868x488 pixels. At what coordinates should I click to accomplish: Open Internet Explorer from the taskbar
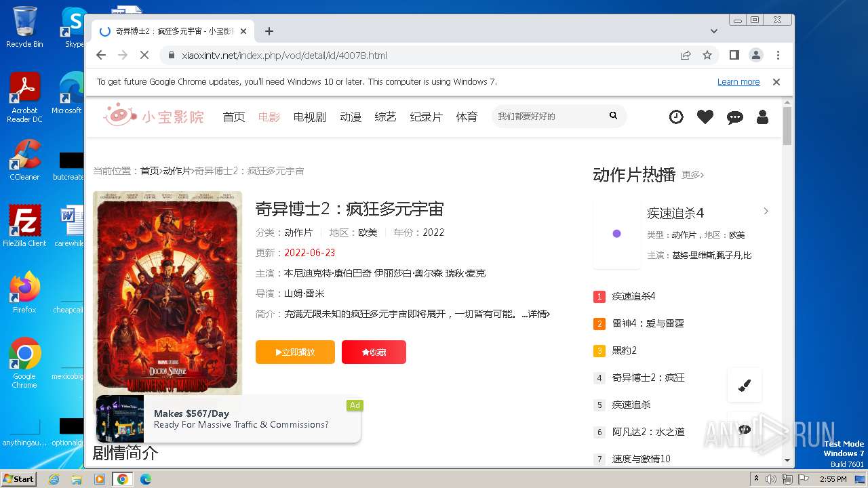(54, 479)
